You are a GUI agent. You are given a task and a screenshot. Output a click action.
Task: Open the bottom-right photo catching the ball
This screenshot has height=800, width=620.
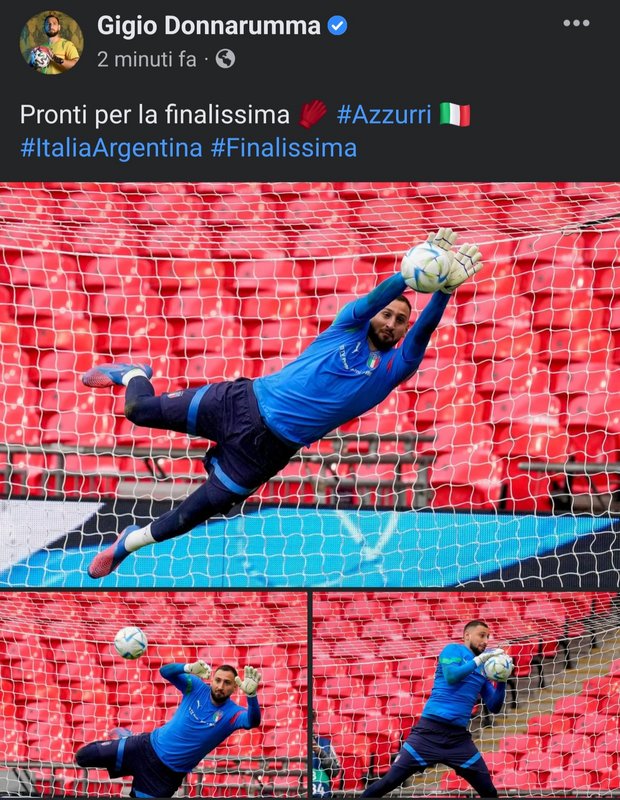[x=466, y=695]
